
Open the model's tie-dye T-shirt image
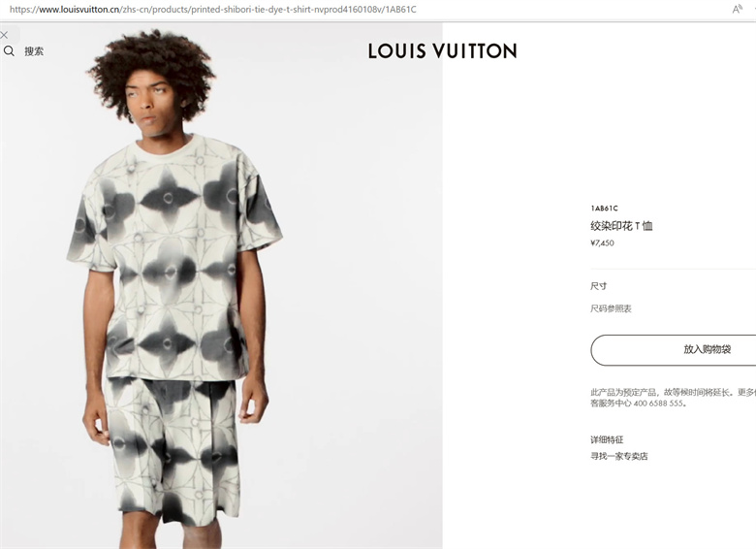click(x=173, y=256)
